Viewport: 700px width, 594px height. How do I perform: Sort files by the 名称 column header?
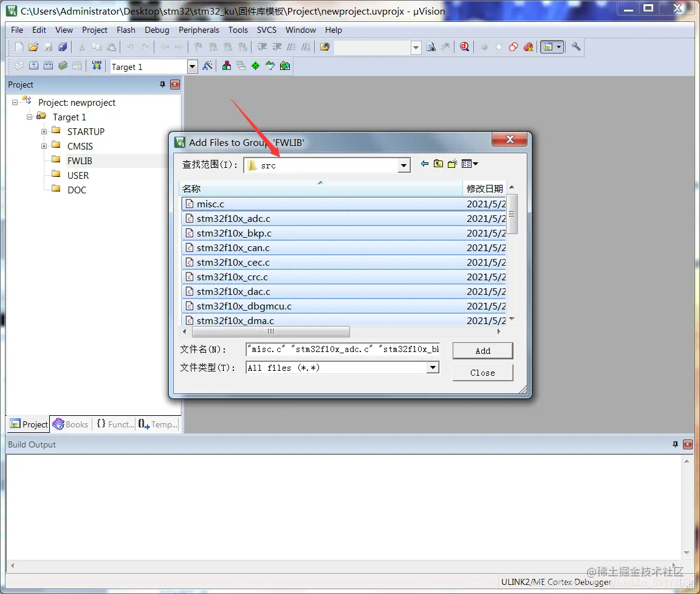click(321, 188)
